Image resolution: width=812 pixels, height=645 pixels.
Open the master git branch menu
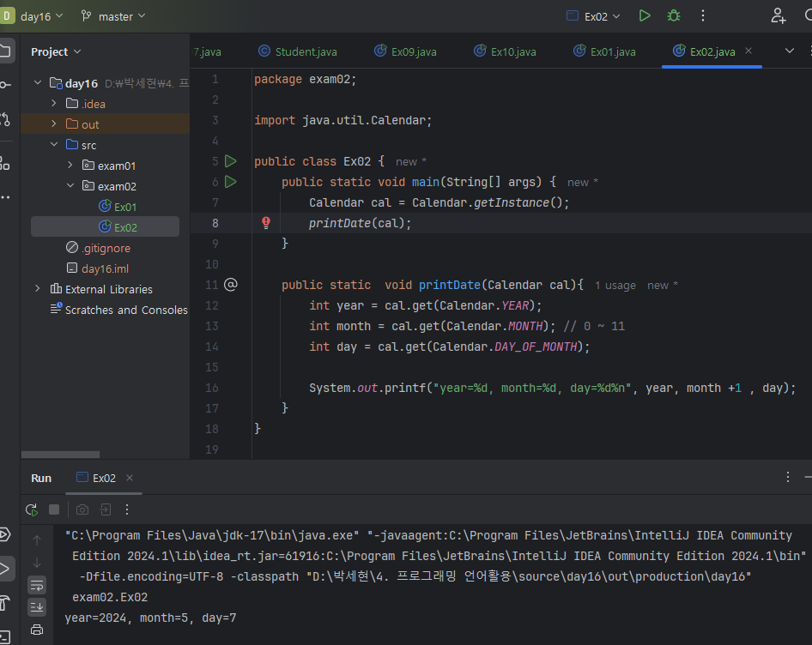113,16
